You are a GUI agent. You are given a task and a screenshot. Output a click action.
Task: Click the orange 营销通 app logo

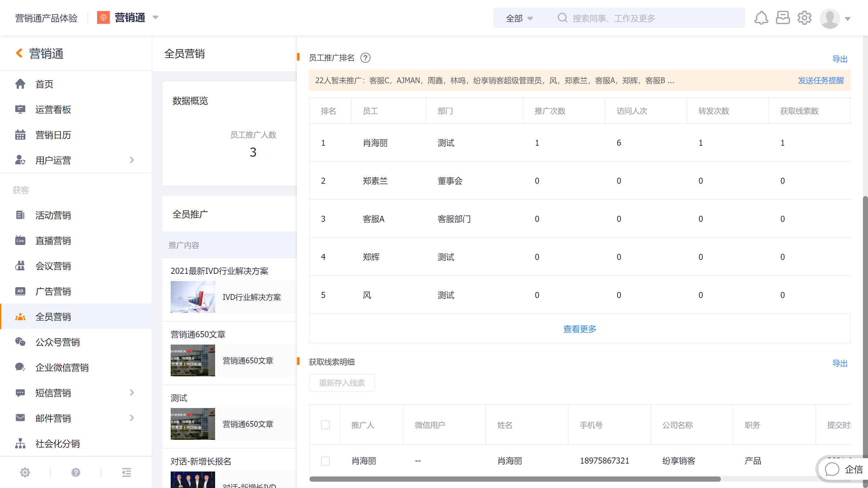click(103, 17)
